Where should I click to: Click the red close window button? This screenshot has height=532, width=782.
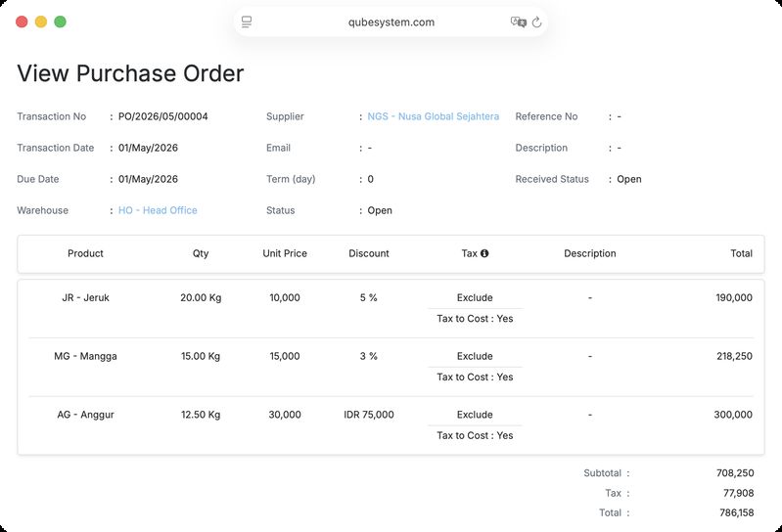pyautogui.click(x=22, y=22)
